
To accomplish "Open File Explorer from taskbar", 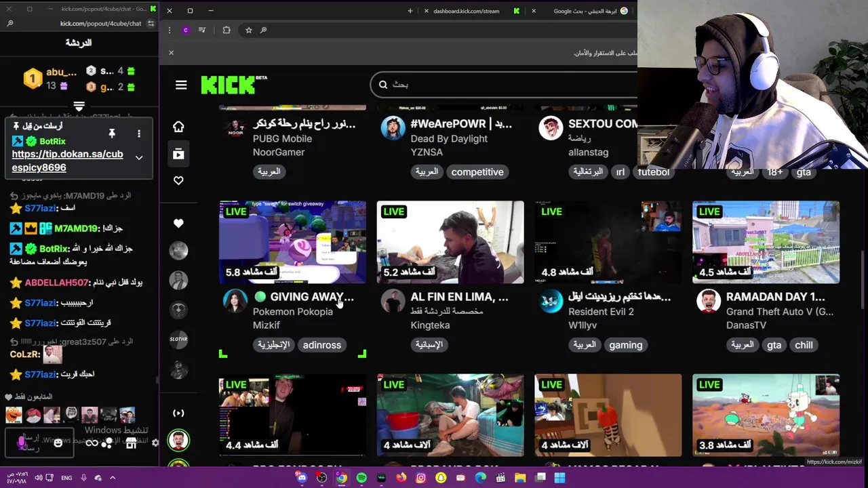I will (520, 478).
